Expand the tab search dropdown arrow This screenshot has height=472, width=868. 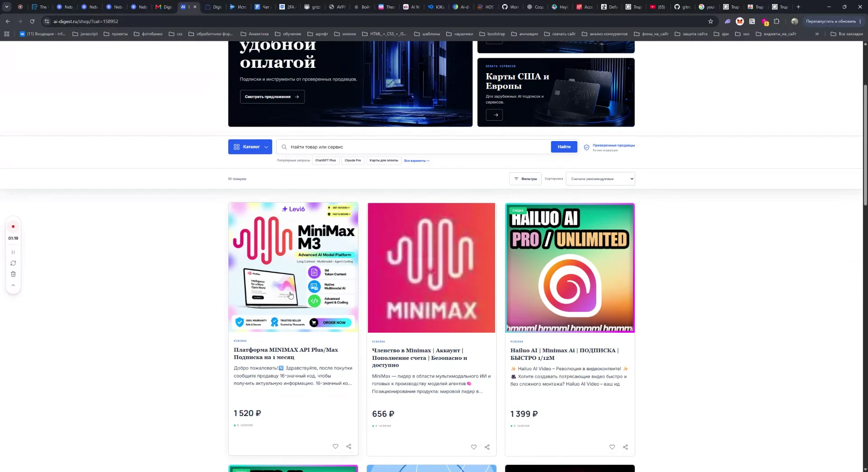pyautogui.click(x=7, y=7)
